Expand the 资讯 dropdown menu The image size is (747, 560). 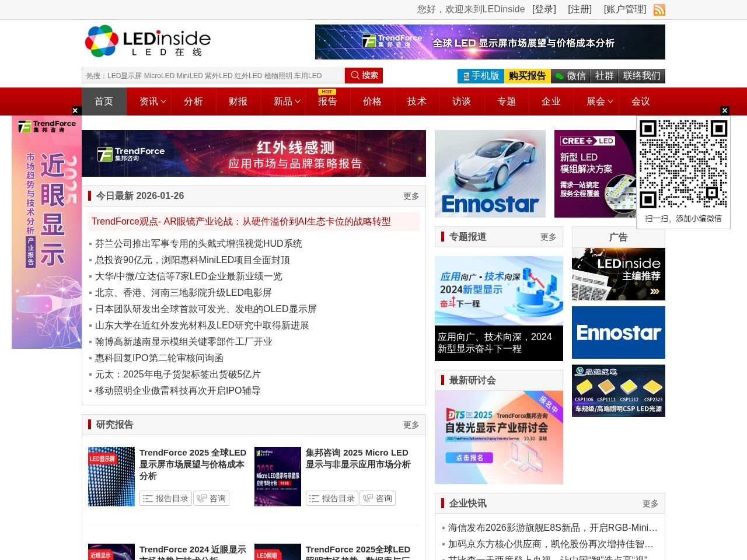click(152, 101)
